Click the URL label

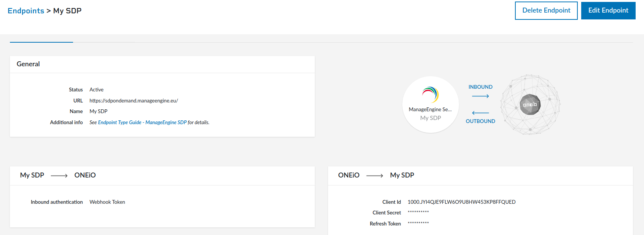pyautogui.click(x=78, y=101)
